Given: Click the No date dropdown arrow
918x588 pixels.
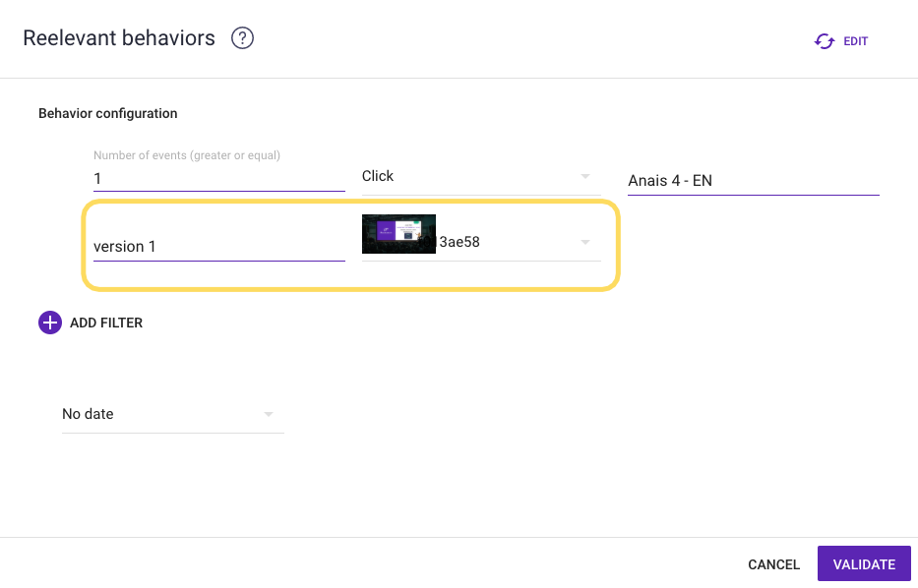Looking at the screenshot, I should point(269,415).
